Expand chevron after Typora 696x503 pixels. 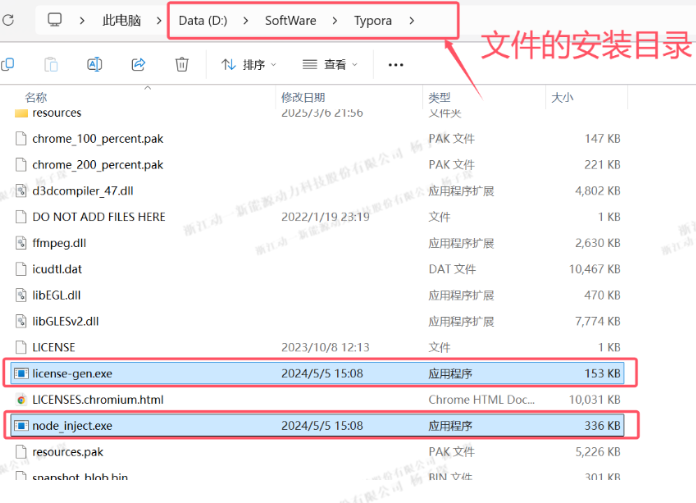[x=411, y=20]
